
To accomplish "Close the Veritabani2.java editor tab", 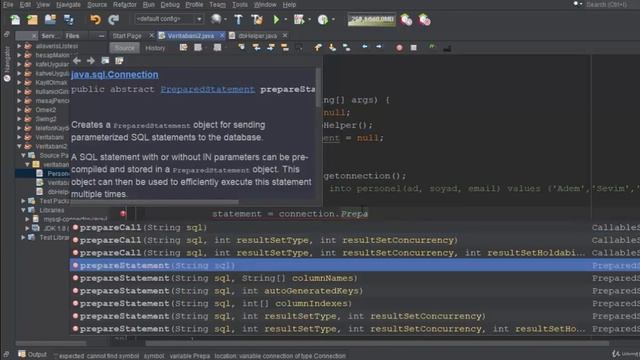I will pos(222,36).
